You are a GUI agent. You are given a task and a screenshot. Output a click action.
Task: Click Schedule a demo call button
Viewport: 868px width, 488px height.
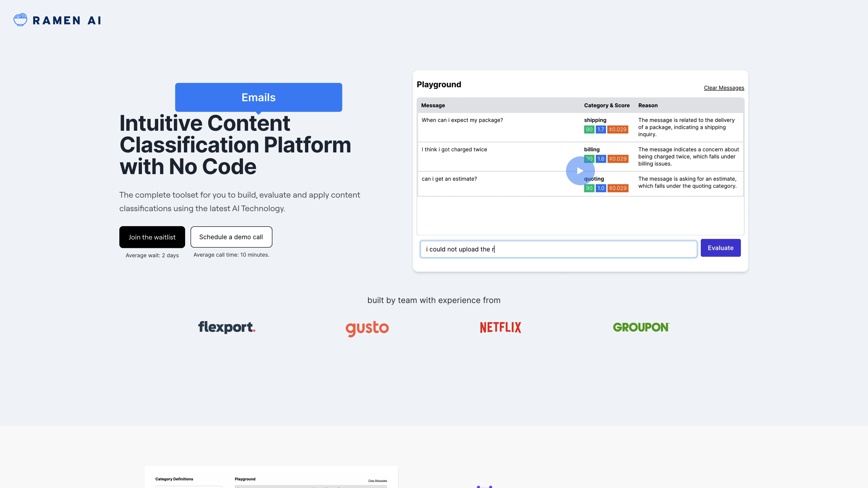(231, 237)
